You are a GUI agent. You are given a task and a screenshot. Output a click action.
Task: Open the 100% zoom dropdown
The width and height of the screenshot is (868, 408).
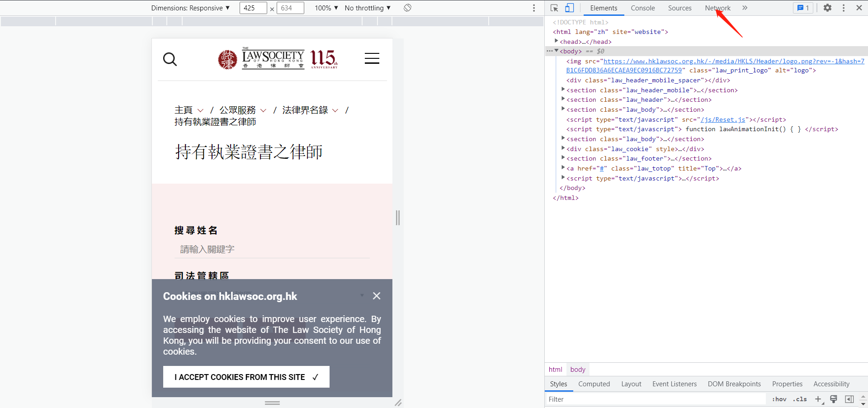pyautogui.click(x=326, y=8)
